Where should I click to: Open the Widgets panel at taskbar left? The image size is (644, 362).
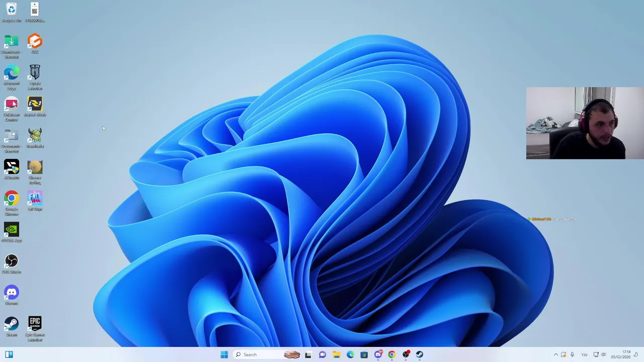(x=9, y=354)
